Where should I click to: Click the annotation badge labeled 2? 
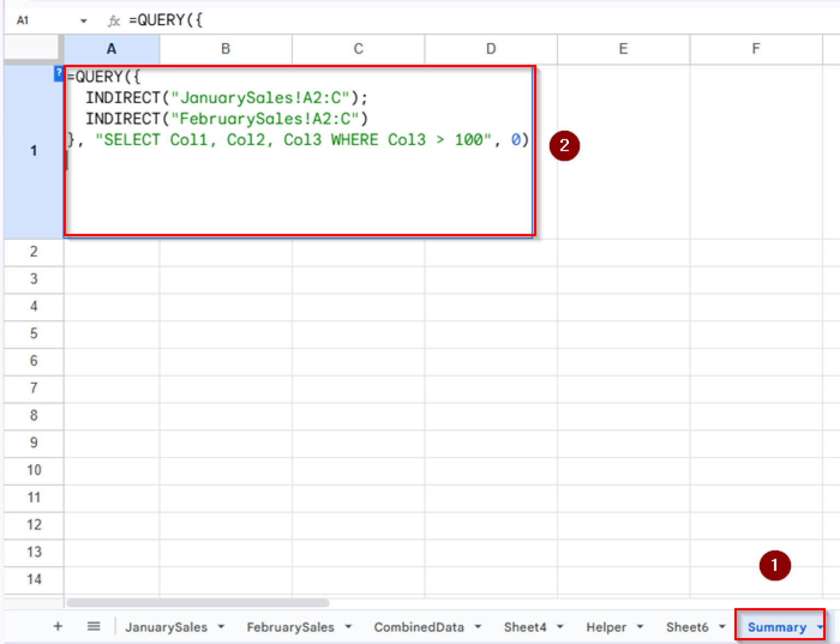click(x=564, y=146)
